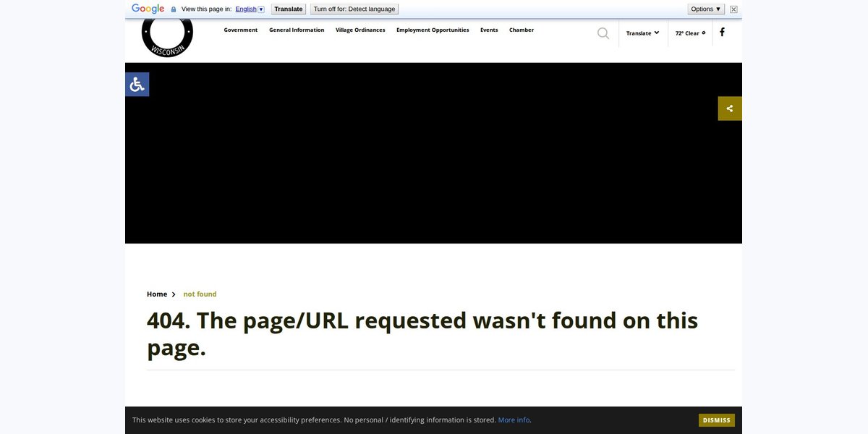This screenshot has width=868, height=434.
Task: Open the Government menu
Action: pyautogui.click(x=241, y=30)
